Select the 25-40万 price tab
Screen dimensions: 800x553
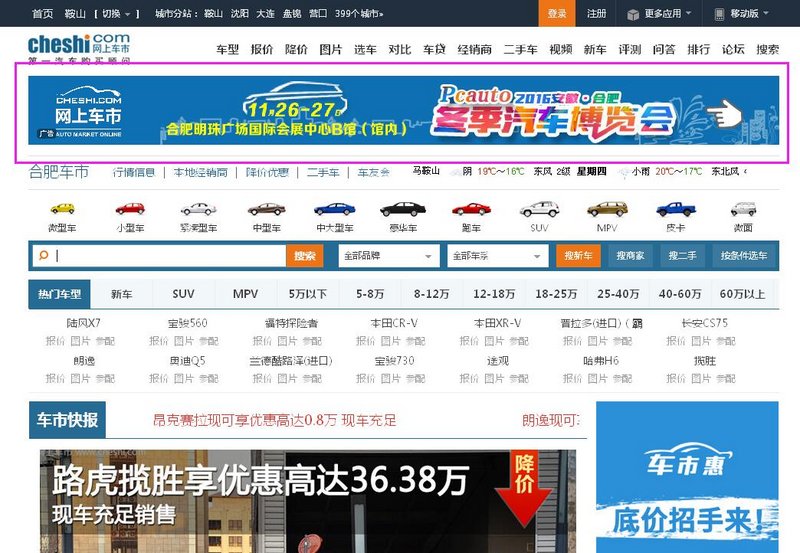point(618,294)
